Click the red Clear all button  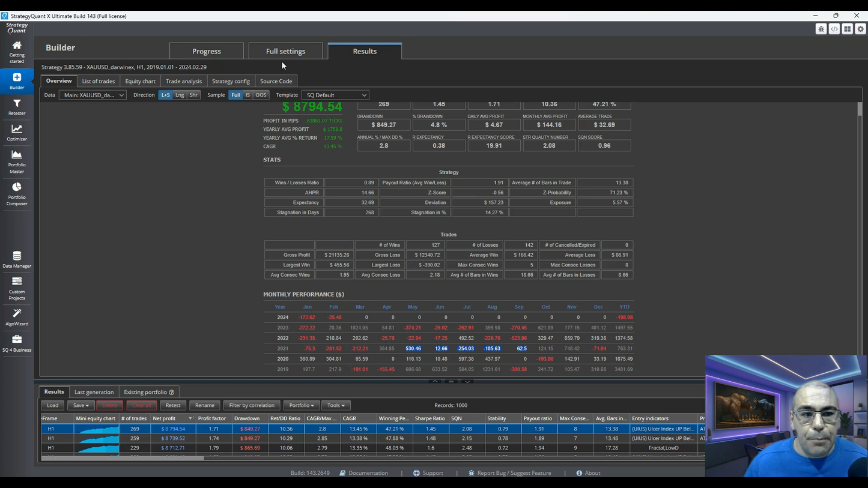(x=142, y=405)
